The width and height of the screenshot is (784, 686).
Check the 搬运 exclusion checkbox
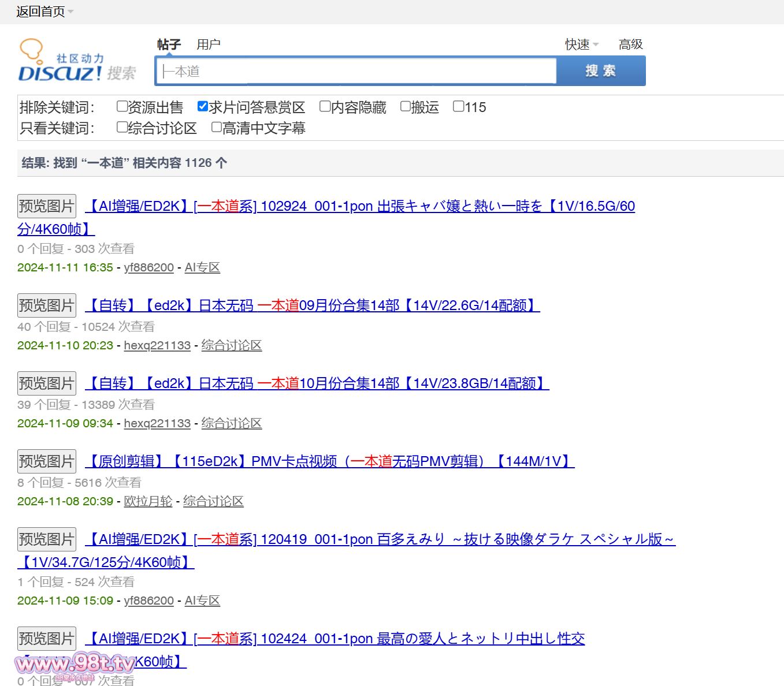(406, 106)
